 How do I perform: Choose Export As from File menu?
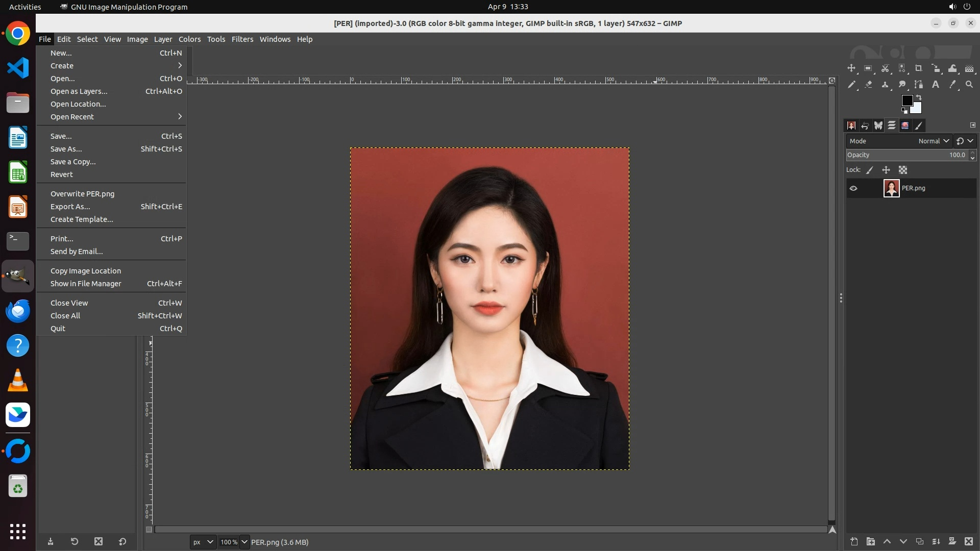pos(70,207)
